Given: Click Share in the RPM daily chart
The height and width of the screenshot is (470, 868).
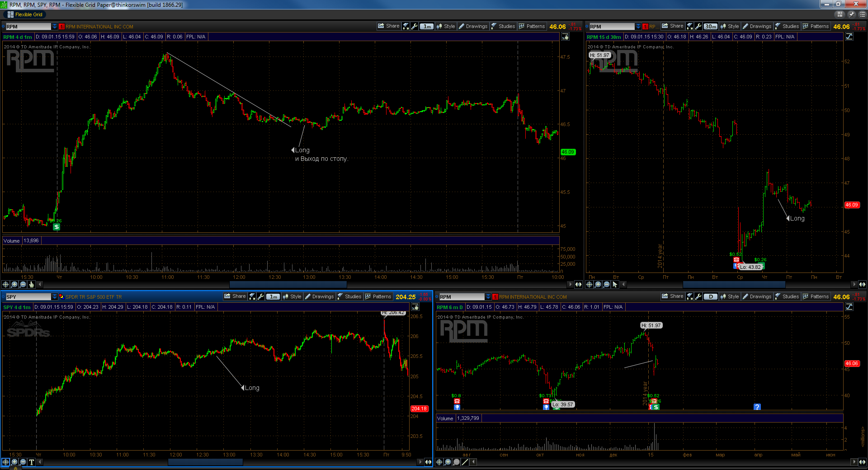Looking at the screenshot, I should (x=673, y=296).
